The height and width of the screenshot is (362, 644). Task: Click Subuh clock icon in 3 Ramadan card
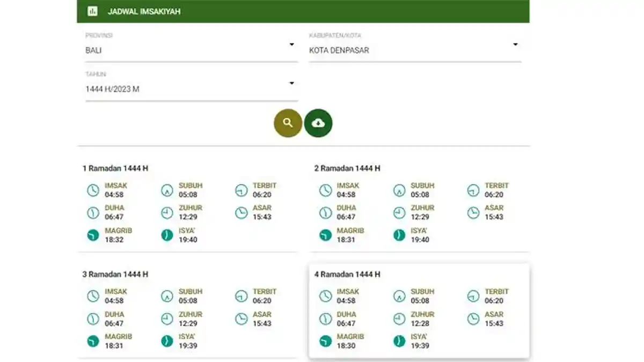tap(167, 296)
